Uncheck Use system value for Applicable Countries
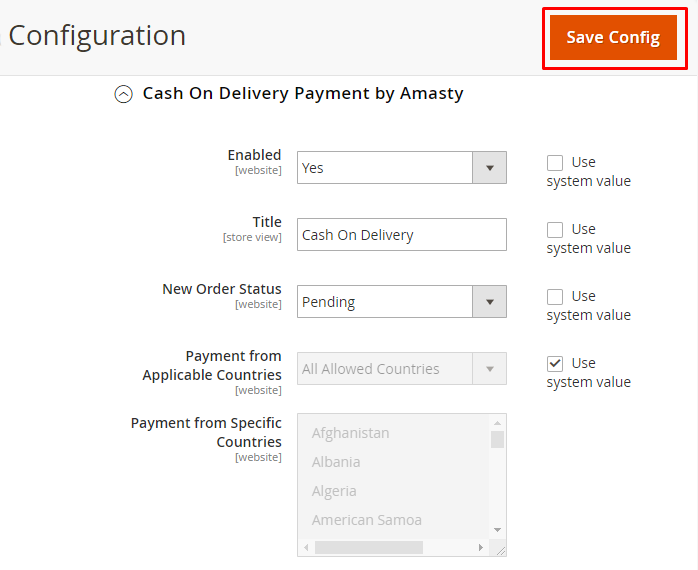Viewport: 698px width, 570px height. click(555, 363)
